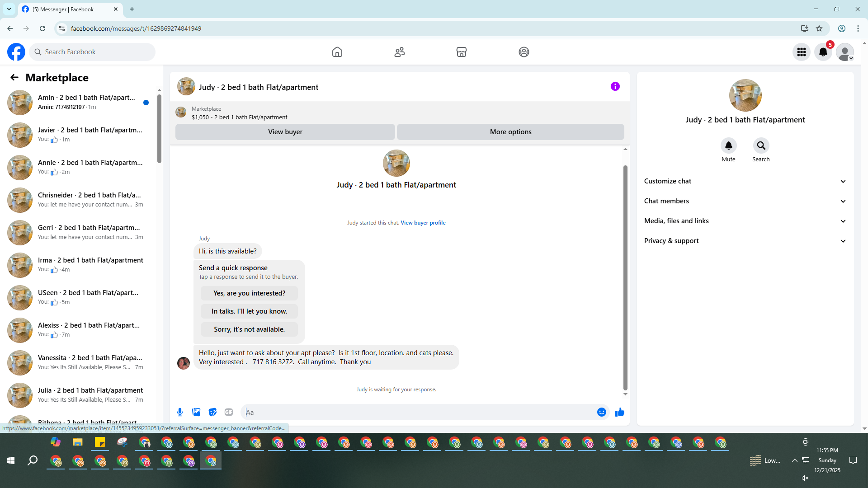Open the GIF picker
This screenshot has width=868, height=488.
pos(229,412)
